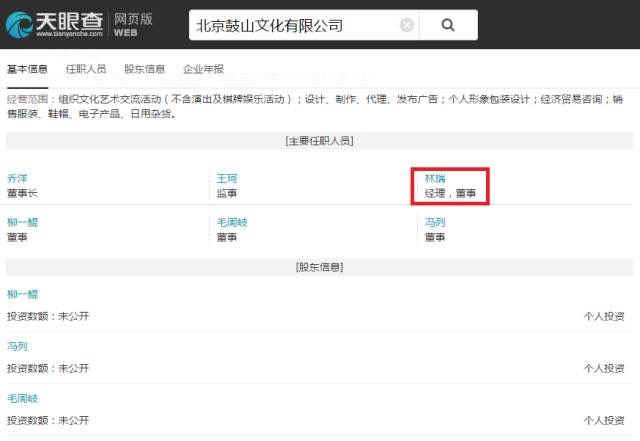The height and width of the screenshot is (441, 640).
Task: Open shareholder 冯列 link
Action: [x=17, y=346]
